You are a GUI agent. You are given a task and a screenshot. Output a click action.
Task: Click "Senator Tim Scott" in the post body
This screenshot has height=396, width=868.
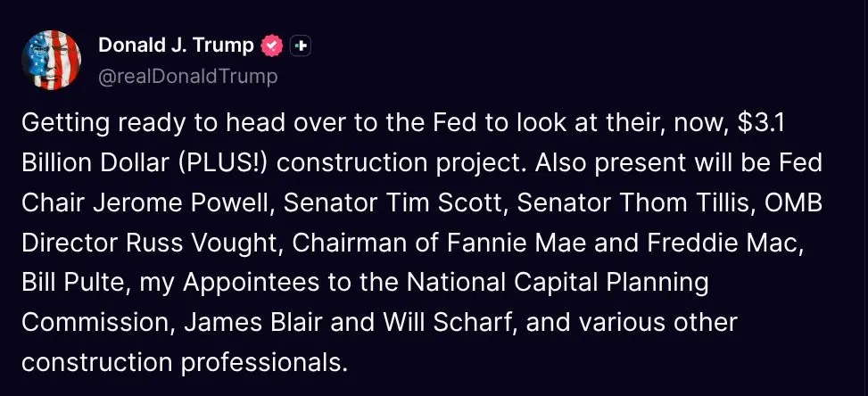tap(395, 203)
